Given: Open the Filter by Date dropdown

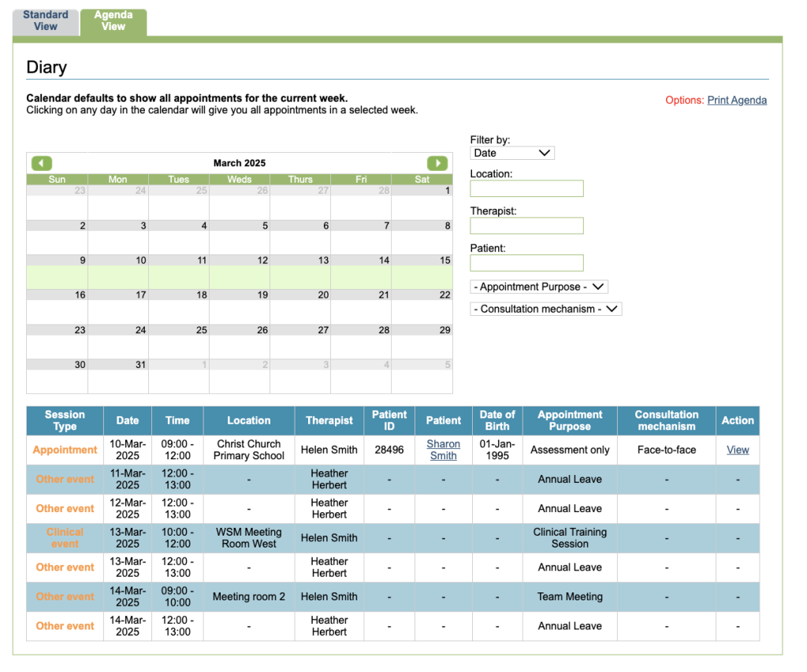Looking at the screenshot, I should click(x=512, y=153).
